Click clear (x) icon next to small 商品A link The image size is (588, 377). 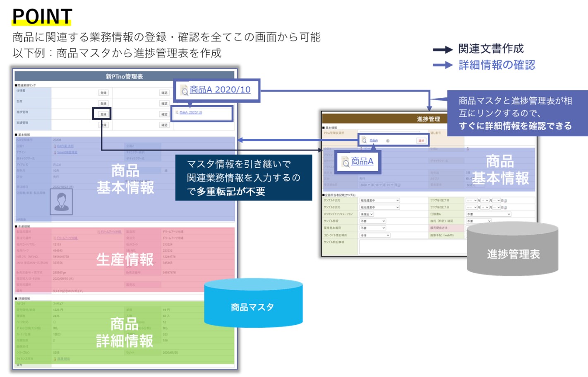pyautogui.click(x=388, y=141)
